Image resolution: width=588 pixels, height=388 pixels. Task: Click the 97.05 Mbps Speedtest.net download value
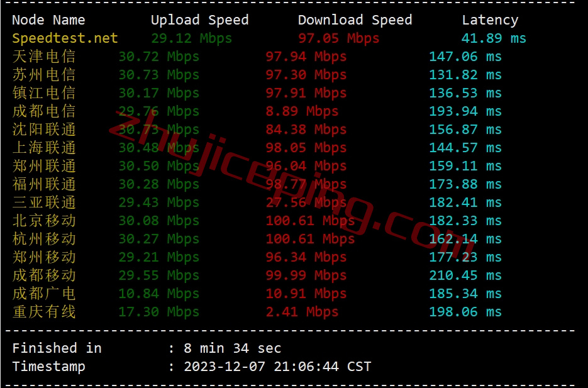point(338,38)
